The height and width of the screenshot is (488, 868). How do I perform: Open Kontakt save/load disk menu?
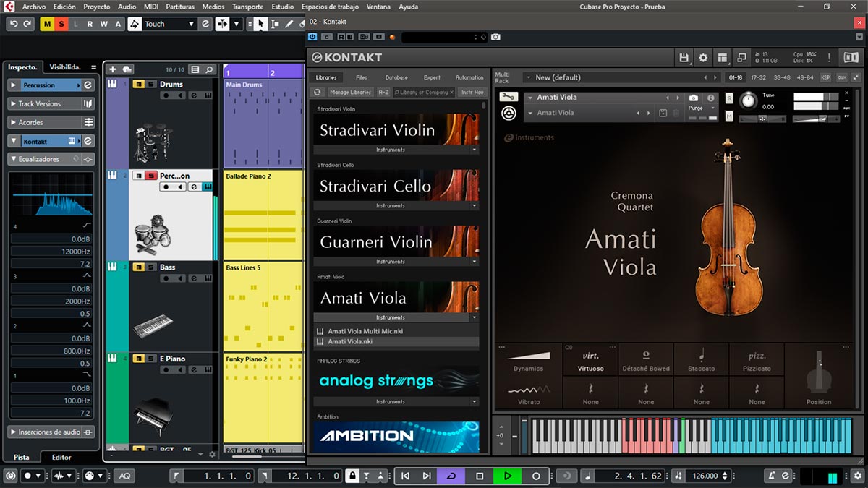(684, 58)
